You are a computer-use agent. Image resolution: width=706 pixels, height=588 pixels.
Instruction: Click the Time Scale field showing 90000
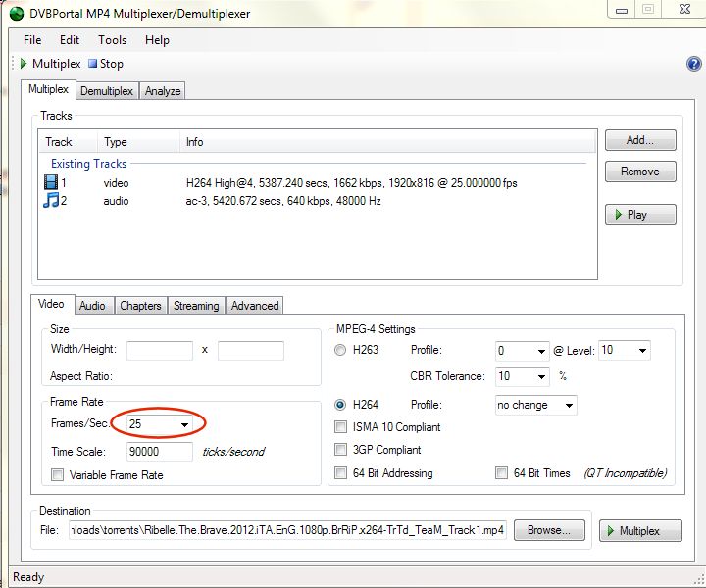click(x=160, y=452)
